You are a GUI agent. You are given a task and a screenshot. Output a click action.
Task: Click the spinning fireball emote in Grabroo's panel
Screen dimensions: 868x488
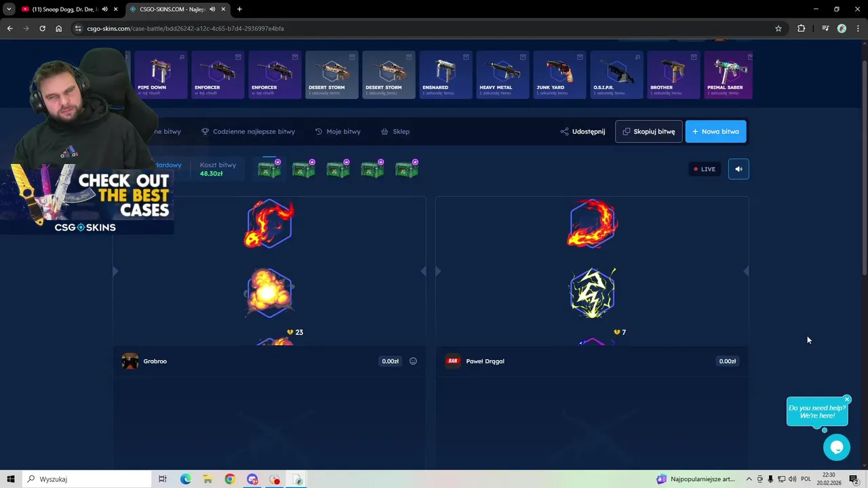[x=269, y=223]
